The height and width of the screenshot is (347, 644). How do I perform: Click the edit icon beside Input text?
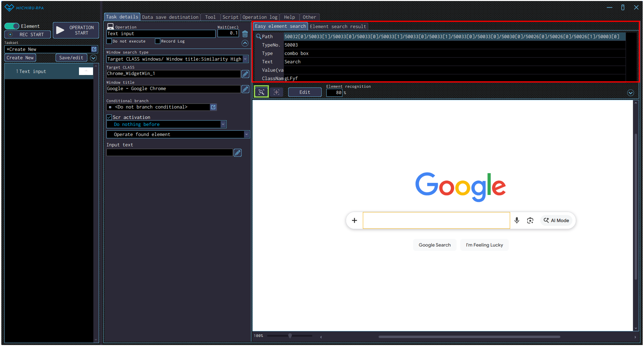[238, 153]
